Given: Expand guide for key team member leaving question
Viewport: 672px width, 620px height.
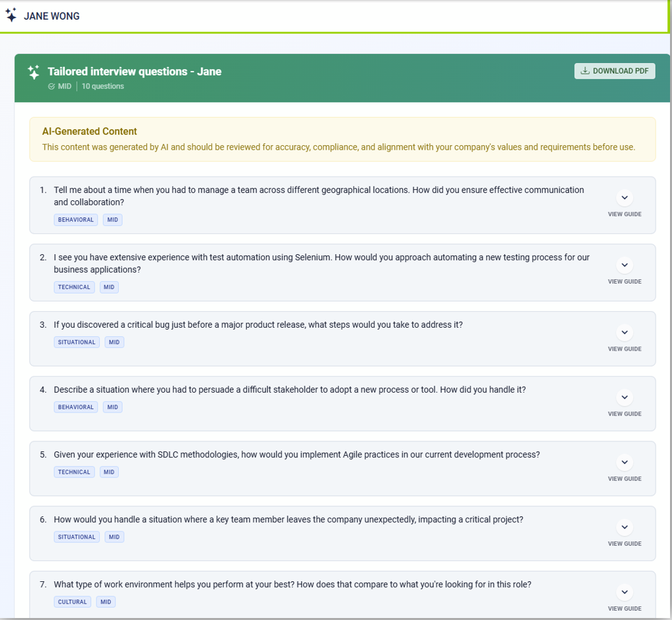Looking at the screenshot, I should point(624,527).
